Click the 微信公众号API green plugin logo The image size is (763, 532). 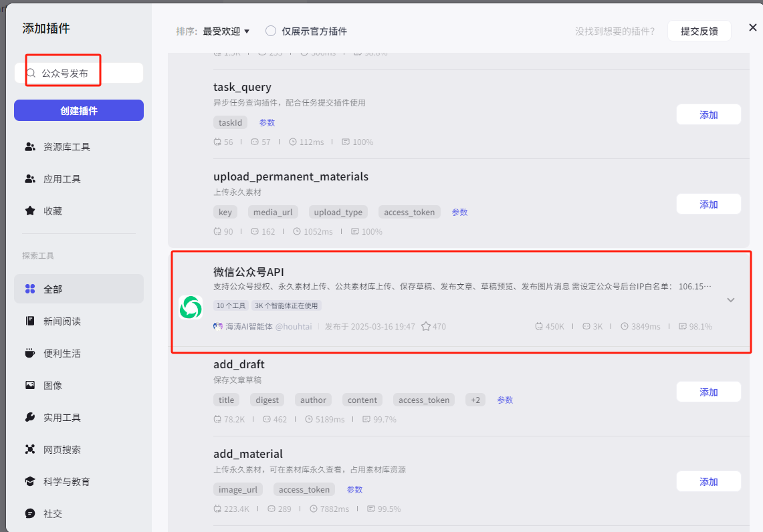[x=191, y=307]
